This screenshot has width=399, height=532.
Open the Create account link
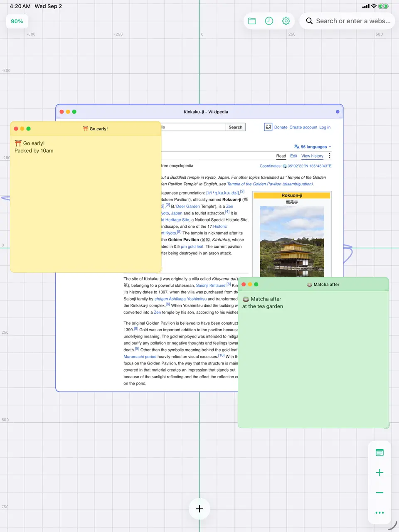[303, 127]
